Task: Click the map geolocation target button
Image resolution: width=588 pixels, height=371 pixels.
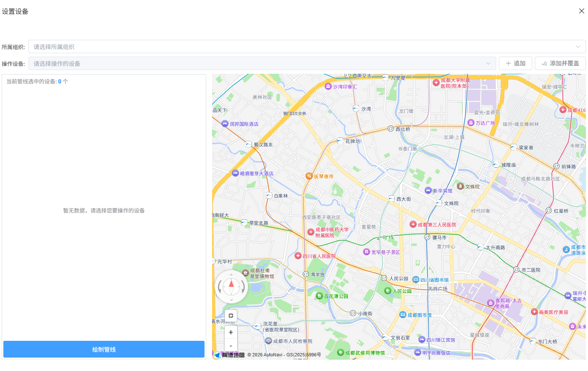Action: [x=231, y=316]
